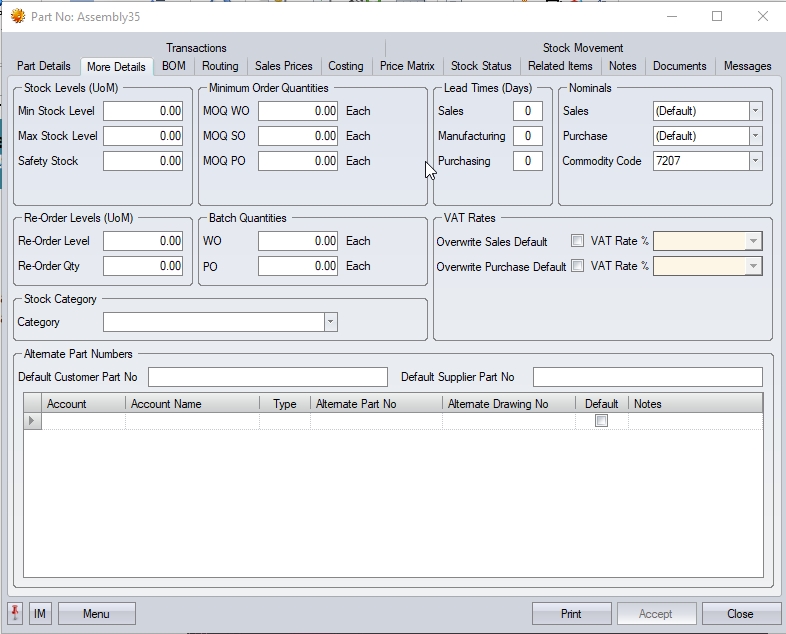The height and width of the screenshot is (634, 786).
Task: Open the Stock Status tab
Action: pos(481,66)
